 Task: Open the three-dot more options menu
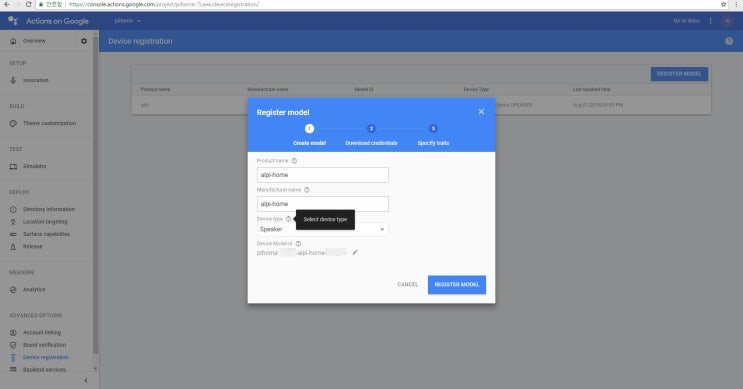(x=710, y=21)
